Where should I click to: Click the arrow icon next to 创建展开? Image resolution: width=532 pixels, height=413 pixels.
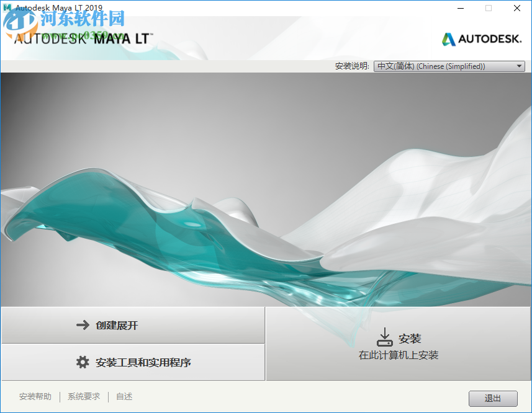[x=83, y=324]
